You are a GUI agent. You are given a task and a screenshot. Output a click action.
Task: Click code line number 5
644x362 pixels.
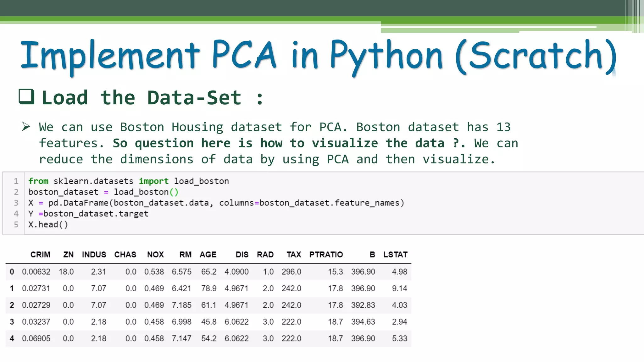(16, 224)
